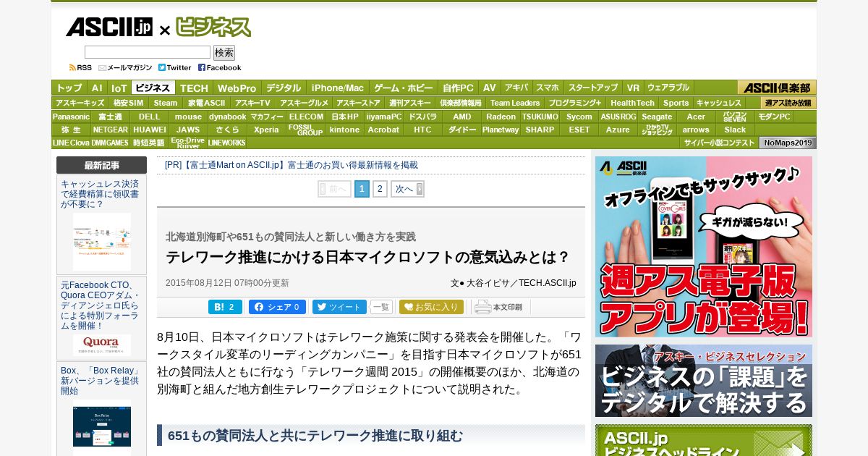Click the Hatena bookmark B! button
The image size is (868, 456).
click(x=225, y=307)
